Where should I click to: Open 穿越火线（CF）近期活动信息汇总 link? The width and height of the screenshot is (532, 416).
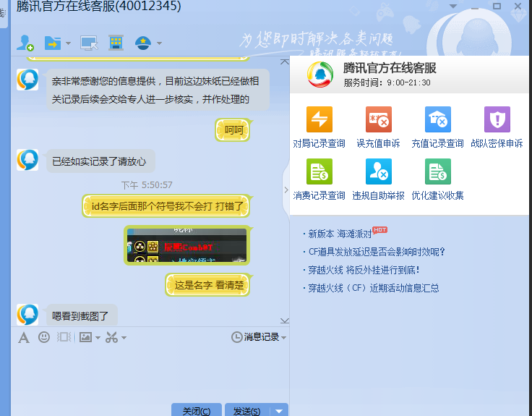[x=373, y=288]
